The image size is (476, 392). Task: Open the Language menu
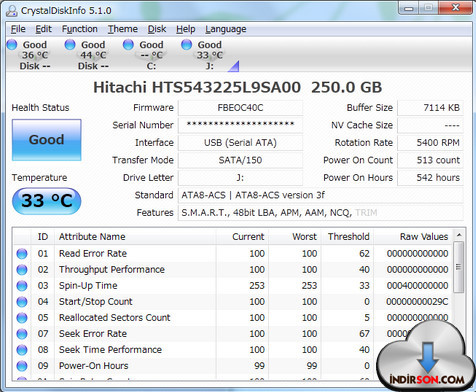click(x=226, y=29)
